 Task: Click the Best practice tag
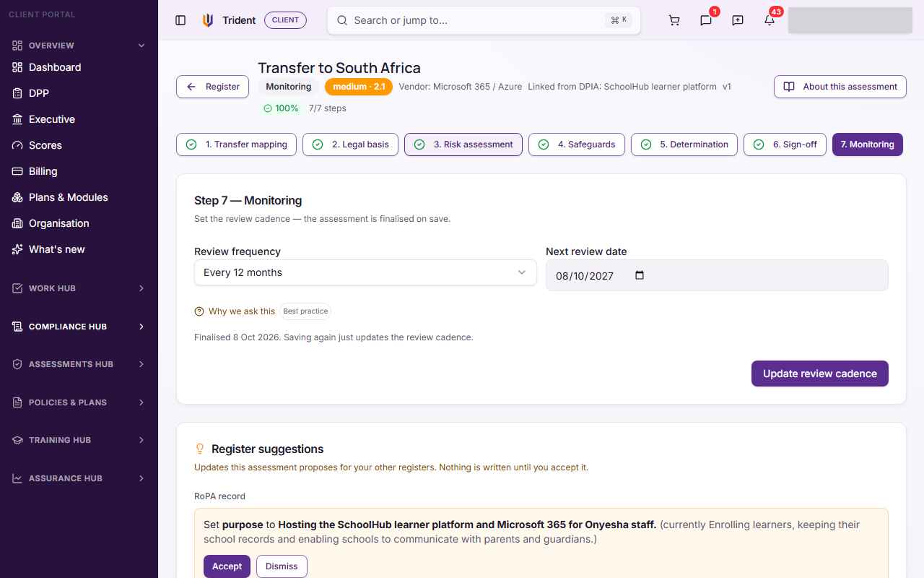point(305,311)
